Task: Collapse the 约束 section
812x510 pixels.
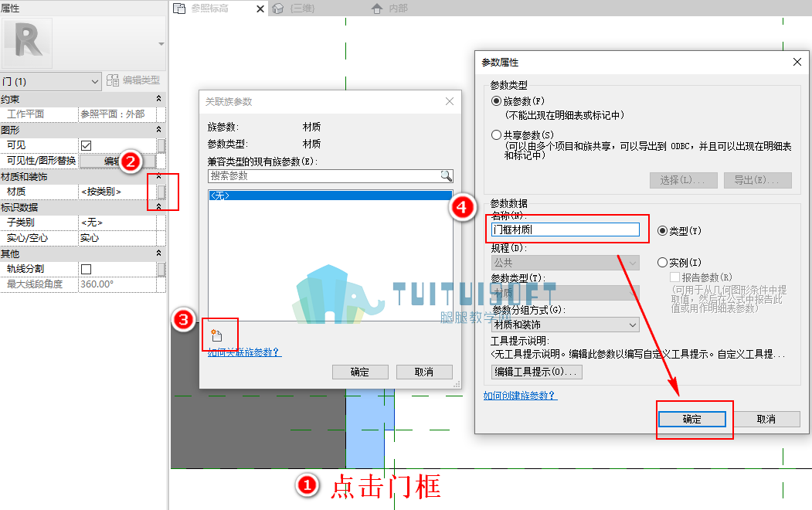Action: [x=158, y=98]
